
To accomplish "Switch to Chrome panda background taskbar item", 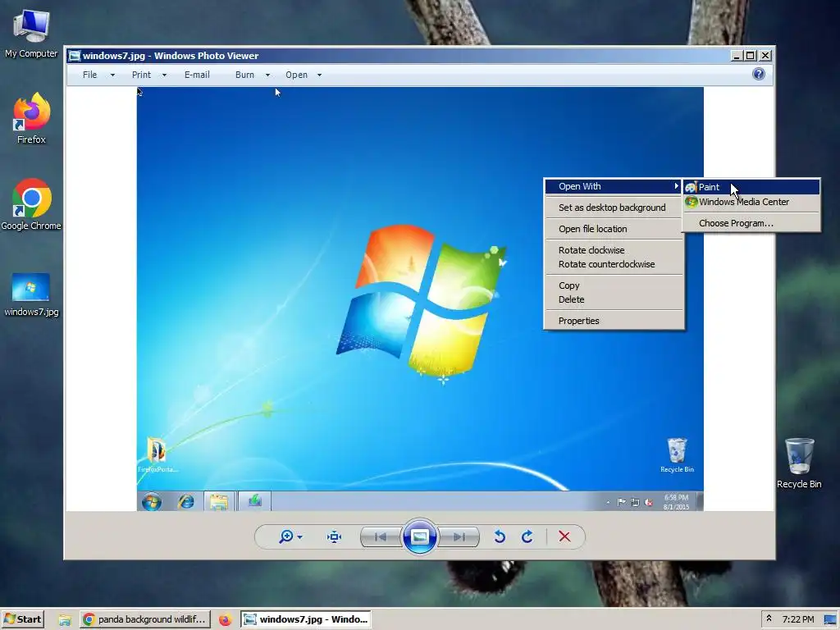I will (x=145, y=619).
